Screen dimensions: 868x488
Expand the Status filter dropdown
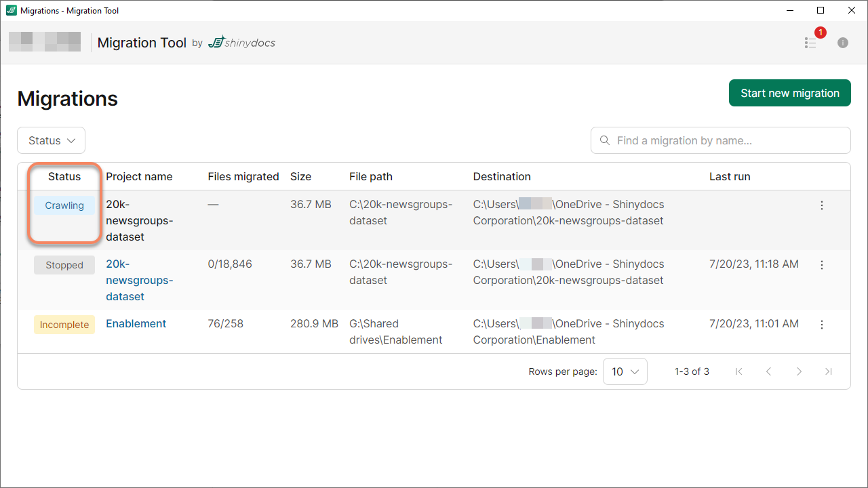point(51,140)
